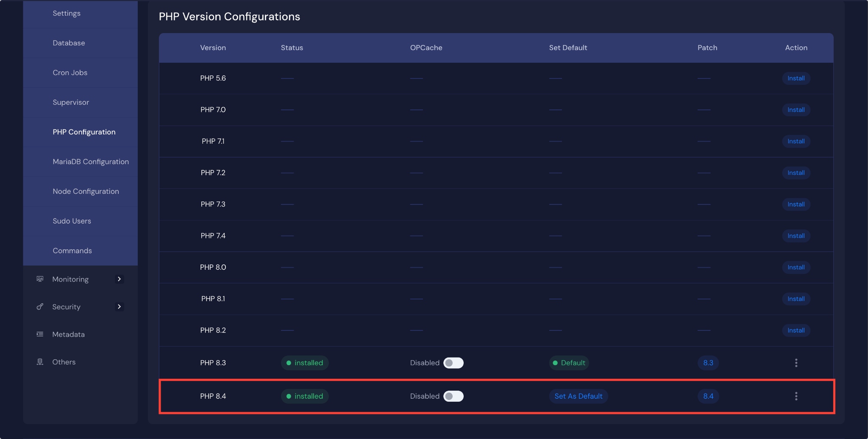Screen dimensions: 868x439
Task: Expand the Monitoring menu chevron
Action: click(x=119, y=279)
